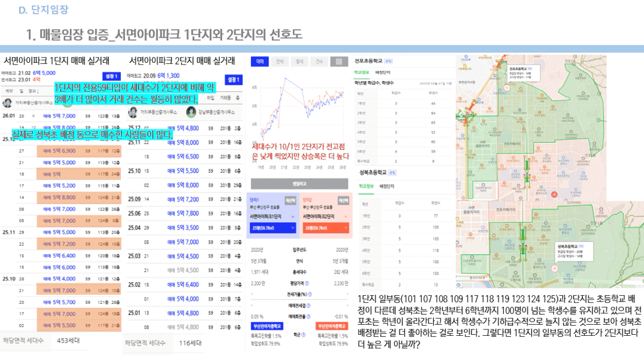Click help icon next to 전세가율(%)
644x355 pixels.
tap(311, 294)
